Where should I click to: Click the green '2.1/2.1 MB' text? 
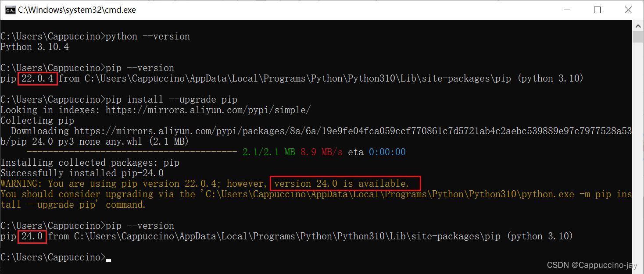tap(269, 152)
